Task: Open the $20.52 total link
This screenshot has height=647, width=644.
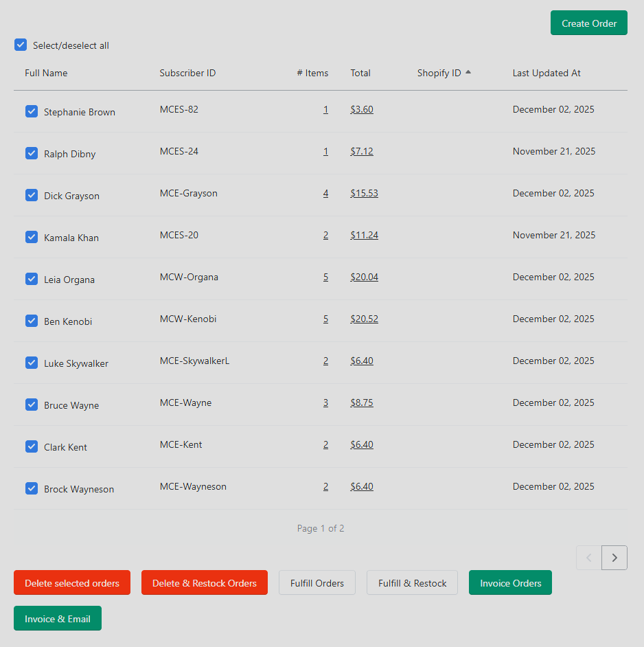Action: pos(365,319)
